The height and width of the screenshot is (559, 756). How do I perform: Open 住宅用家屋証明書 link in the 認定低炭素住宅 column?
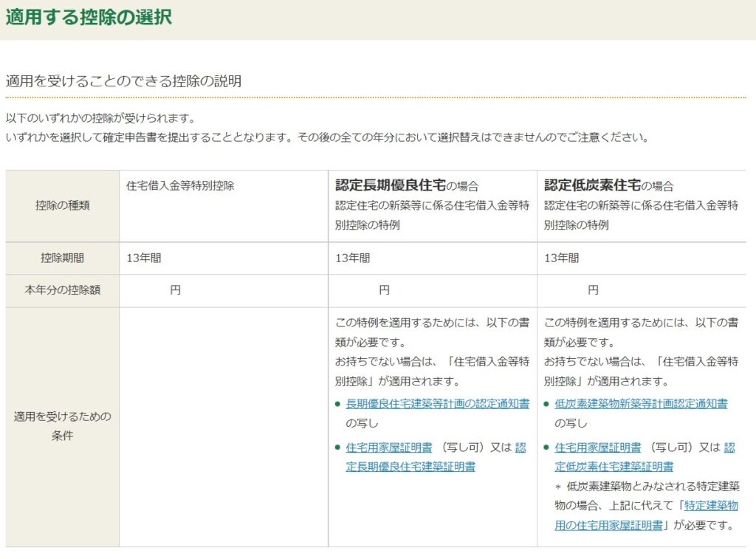(598, 447)
